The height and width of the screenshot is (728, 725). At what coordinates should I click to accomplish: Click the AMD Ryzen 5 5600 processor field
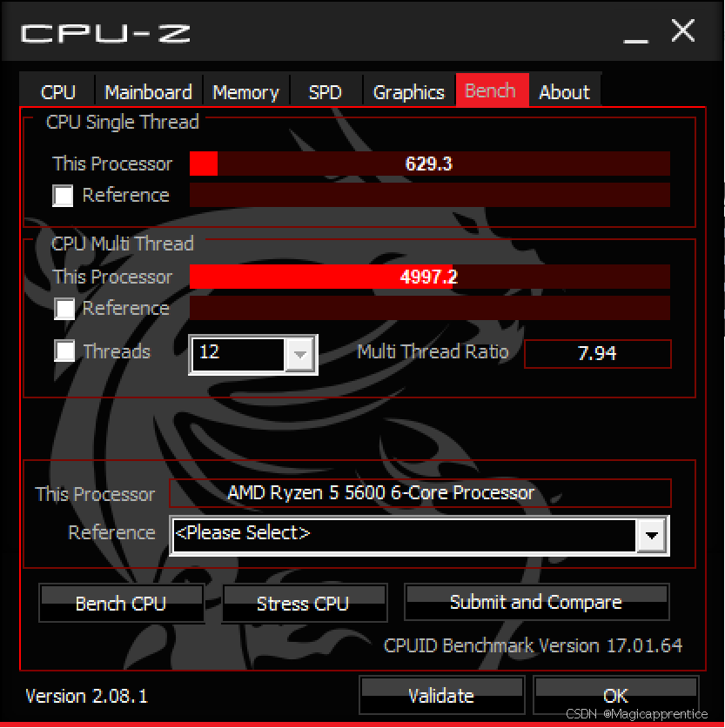point(420,493)
